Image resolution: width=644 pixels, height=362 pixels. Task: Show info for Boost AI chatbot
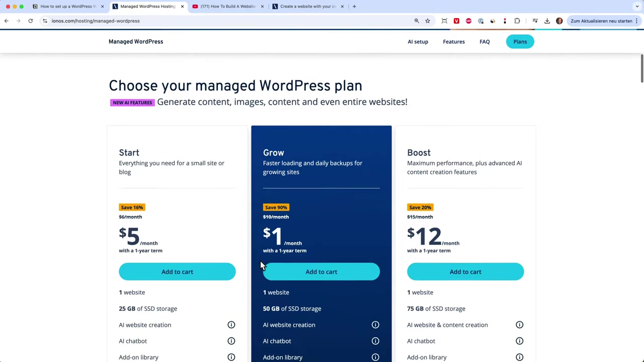click(519, 341)
